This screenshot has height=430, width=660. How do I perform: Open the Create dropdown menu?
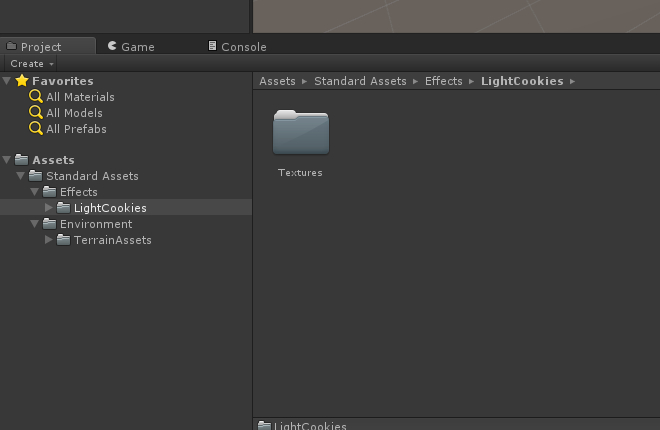pyautogui.click(x=31, y=64)
